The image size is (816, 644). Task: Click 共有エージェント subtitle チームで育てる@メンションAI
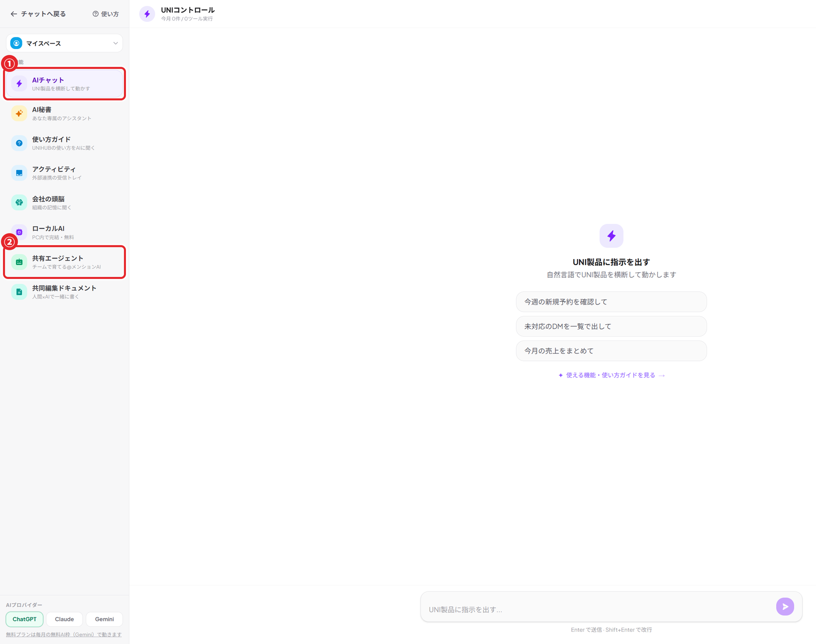coord(66,267)
